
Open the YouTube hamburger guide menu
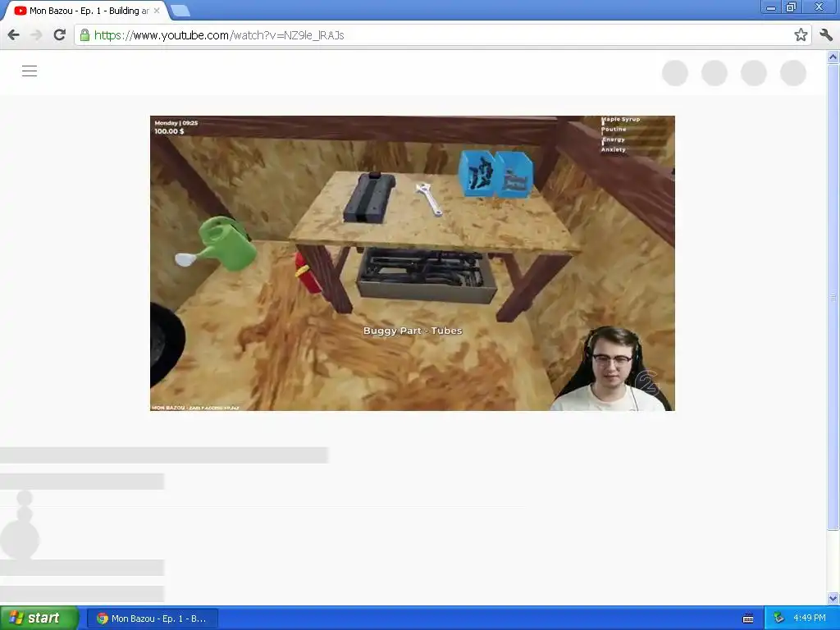click(30, 71)
